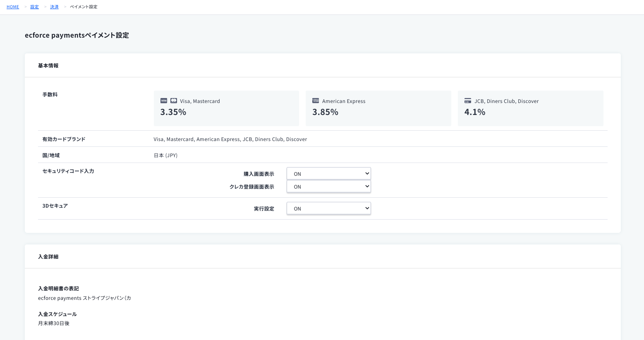Screen dimensions: 644x340
Task: Open the クレカ登録画面表示 dropdown
Action: pos(329,186)
